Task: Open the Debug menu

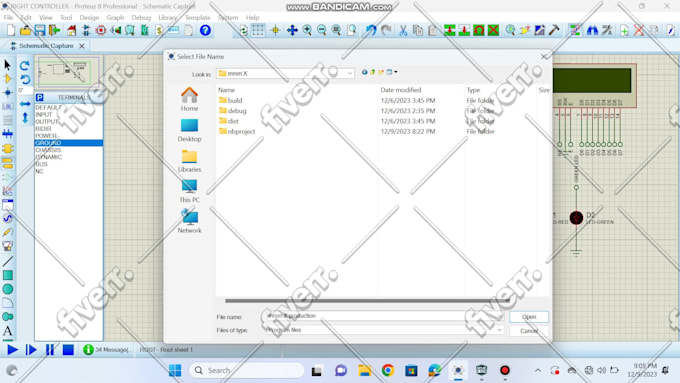Action: (x=141, y=18)
